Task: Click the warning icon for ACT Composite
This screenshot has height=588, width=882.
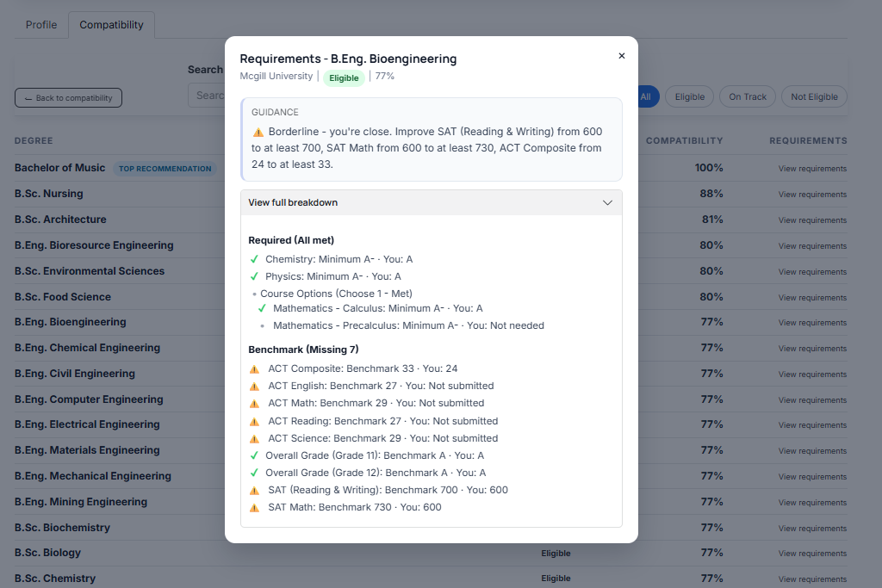Action: click(254, 369)
